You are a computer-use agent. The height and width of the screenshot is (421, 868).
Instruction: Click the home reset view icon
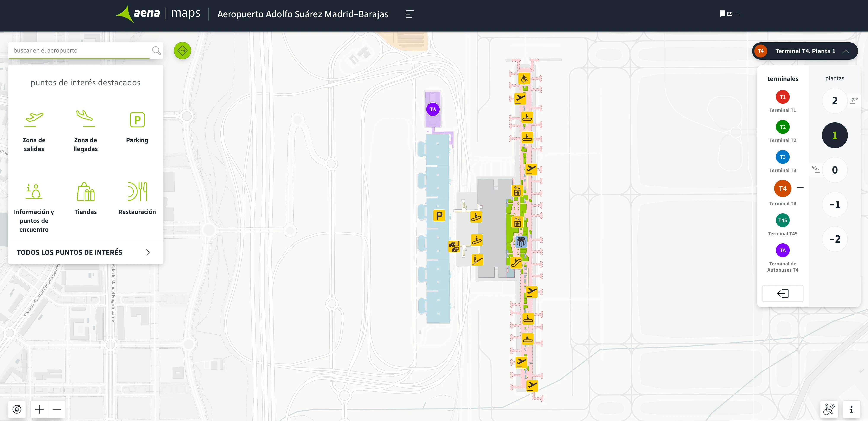(x=17, y=409)
